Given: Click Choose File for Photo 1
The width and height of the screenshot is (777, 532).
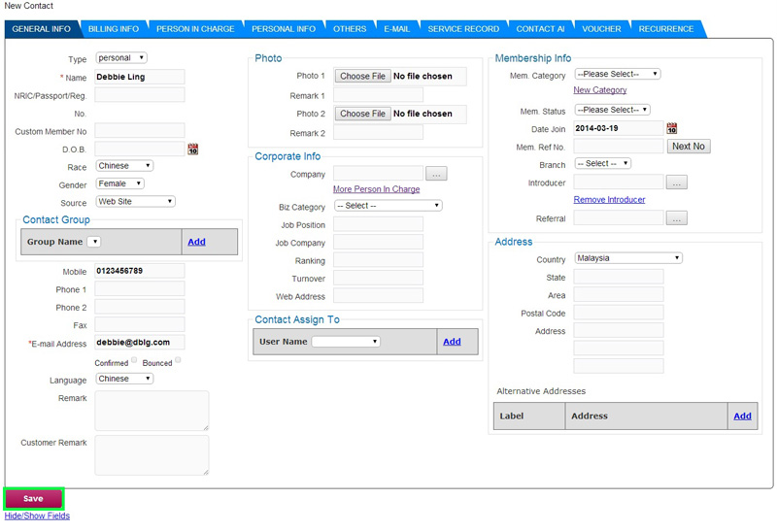Looking at the screenshot, I should pos(362,77).
